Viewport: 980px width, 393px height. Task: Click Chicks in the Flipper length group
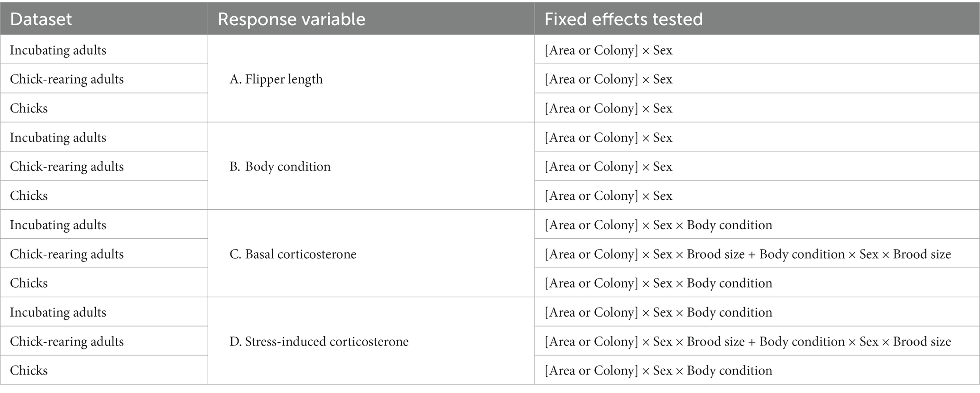[x=29, y=108]
